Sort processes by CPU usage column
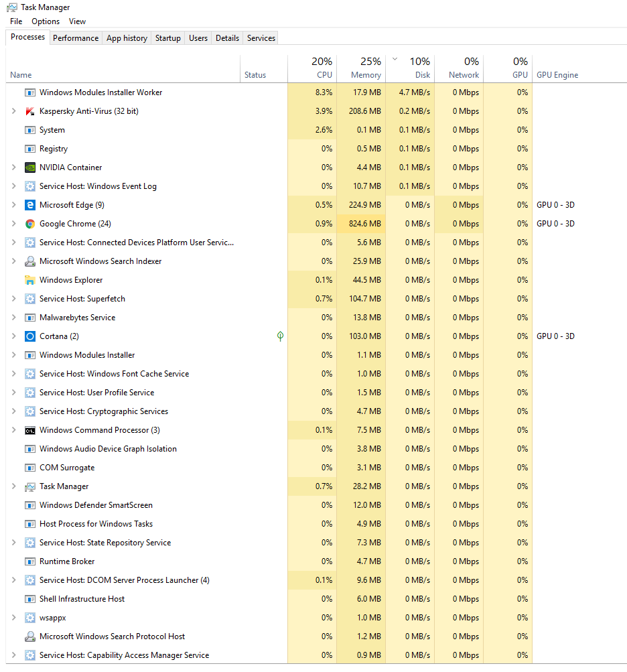 (312, 68)
